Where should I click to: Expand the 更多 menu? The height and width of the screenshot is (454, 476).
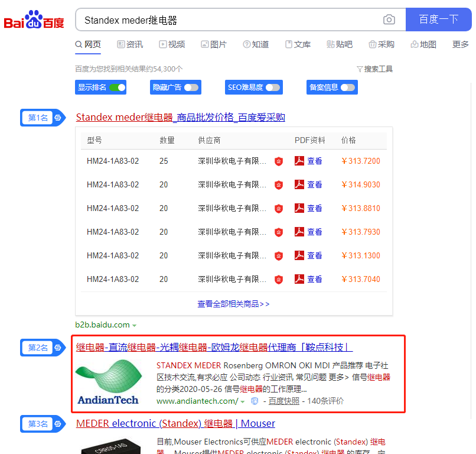[460, 44]
